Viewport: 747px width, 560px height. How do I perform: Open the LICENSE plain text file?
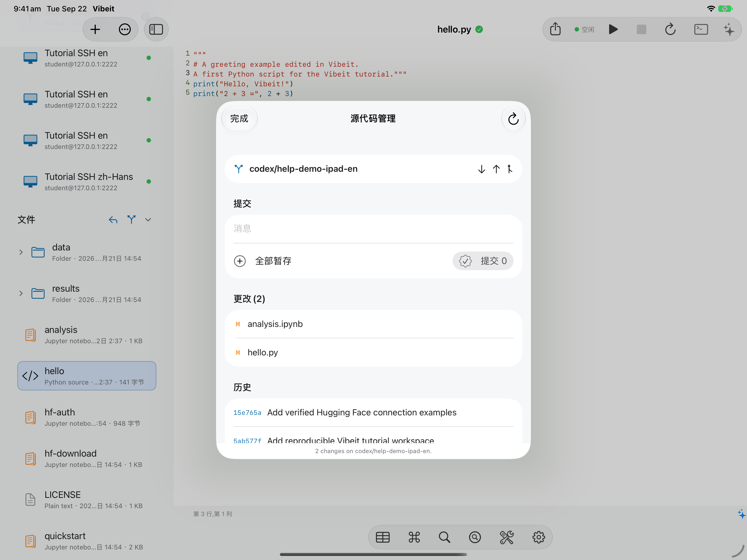87,499
